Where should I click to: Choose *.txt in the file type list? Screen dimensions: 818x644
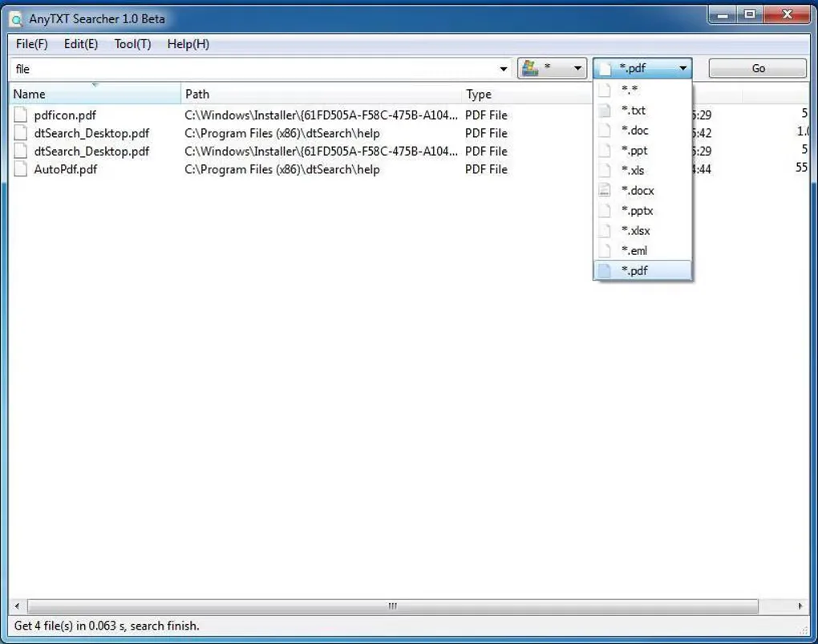click(x=642, y=110)
